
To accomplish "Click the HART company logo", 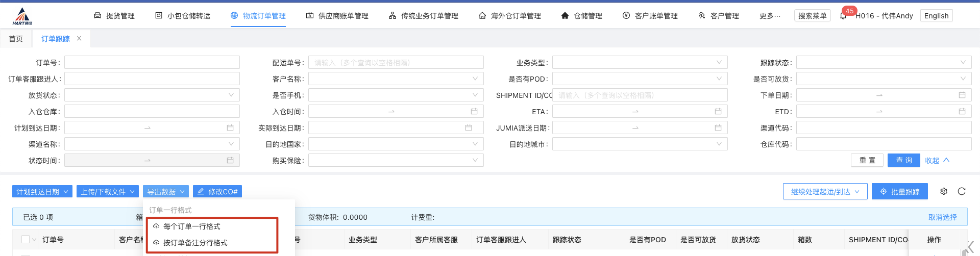I will click(22, 16).
